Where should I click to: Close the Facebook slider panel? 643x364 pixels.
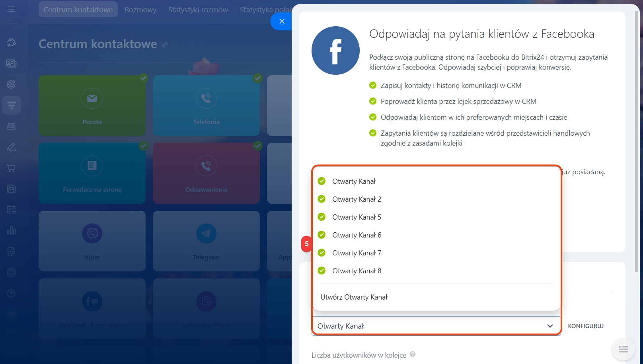click(x=282, y=21)
